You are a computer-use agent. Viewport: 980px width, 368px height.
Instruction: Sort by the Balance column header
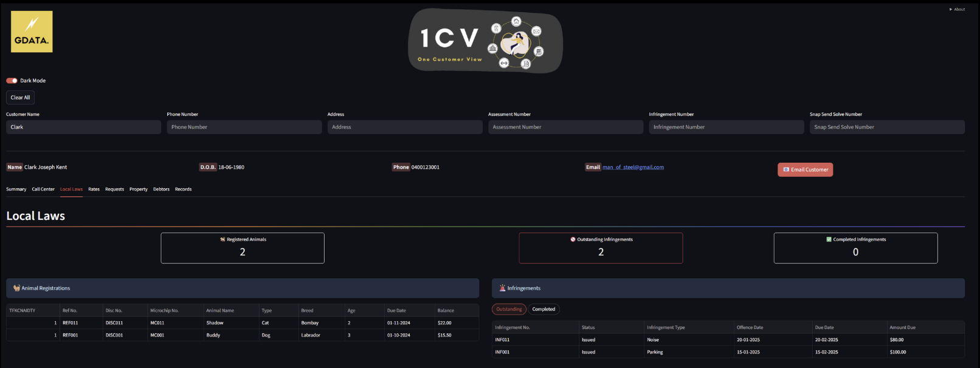[x=457, y=310]
